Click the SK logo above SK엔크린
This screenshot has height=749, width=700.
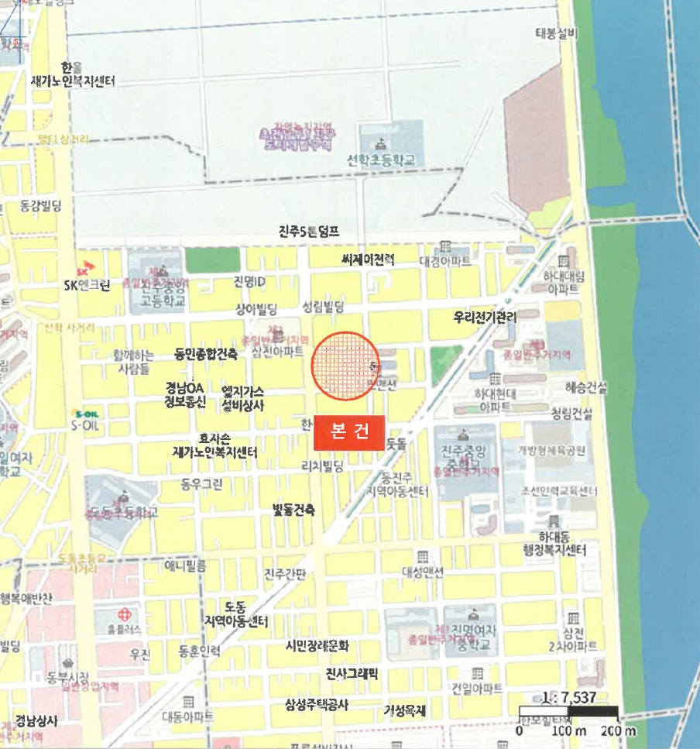click(x=85, y=269)
